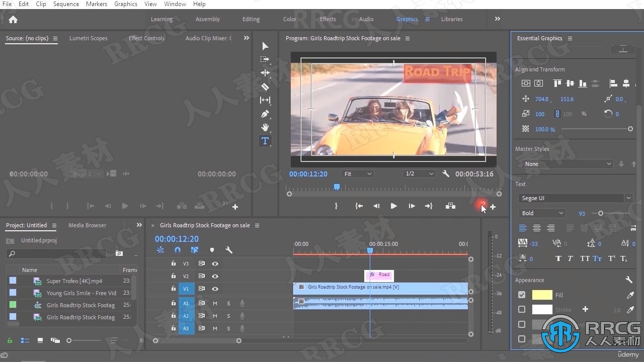The image size is (644, 362).
Task: Select the Pen tool
Action: point(265,114)
